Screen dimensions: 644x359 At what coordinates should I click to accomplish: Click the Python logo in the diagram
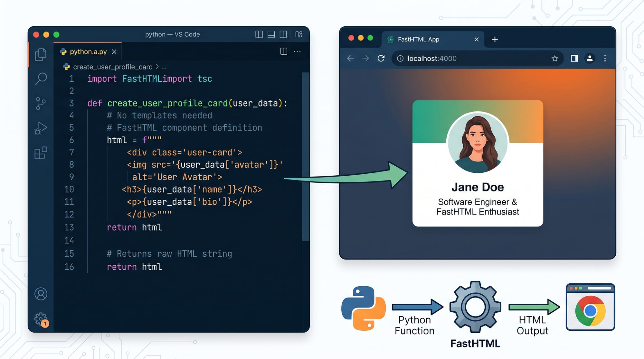click(x=364, y=308)
